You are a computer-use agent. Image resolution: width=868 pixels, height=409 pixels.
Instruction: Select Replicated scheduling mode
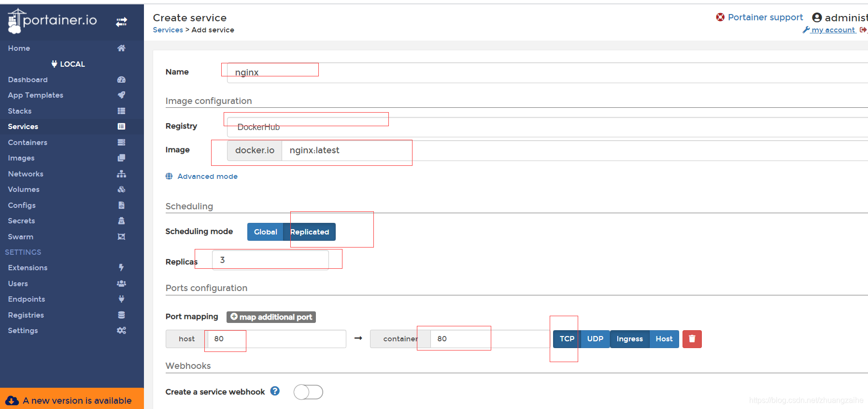(x=310, y=232)
